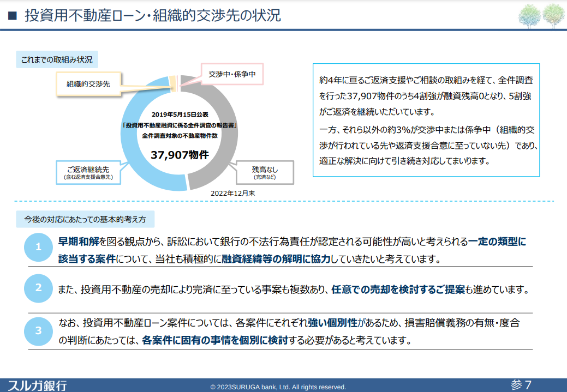Click the 交渉中・係争中 chart callout

[232, 74]
